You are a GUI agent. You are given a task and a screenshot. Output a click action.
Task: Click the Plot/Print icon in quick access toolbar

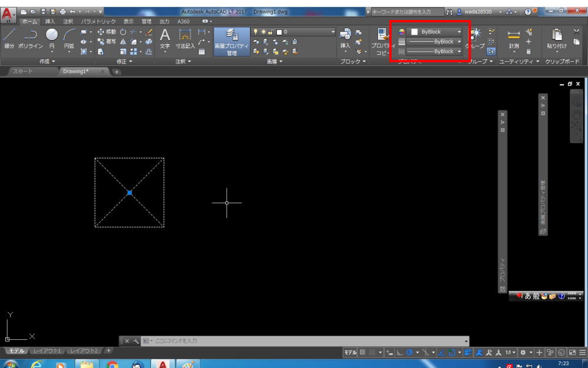point(63,12)
